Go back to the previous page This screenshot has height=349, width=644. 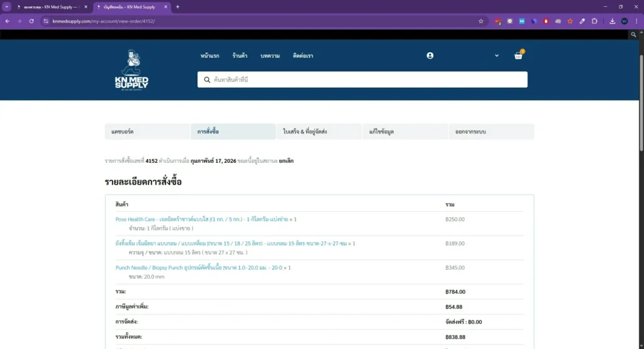tap(8, 21)
